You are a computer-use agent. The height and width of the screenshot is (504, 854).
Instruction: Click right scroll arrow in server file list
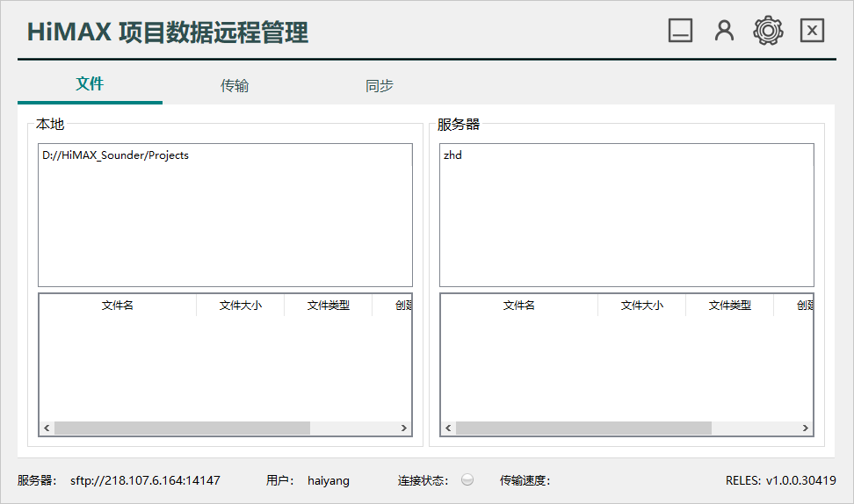coord(805,428)
